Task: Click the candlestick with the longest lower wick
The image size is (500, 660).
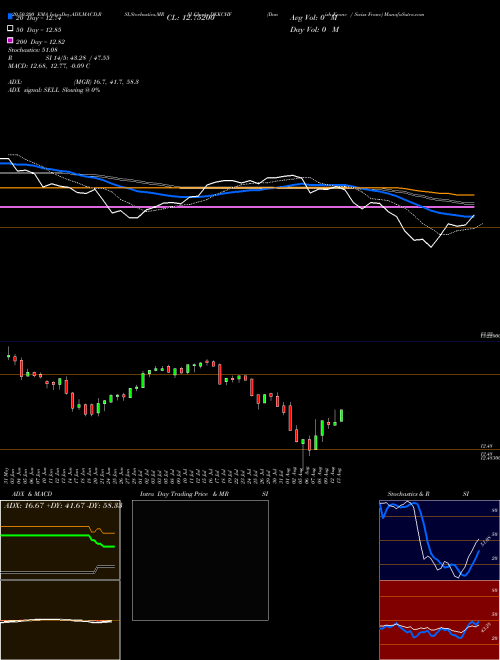Action: click(x=303, y=454)
